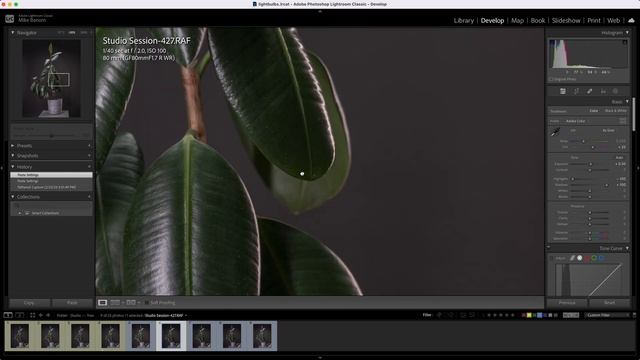Select the Red Eye Correction tool
Screen dimensions: 640x360
603,91
